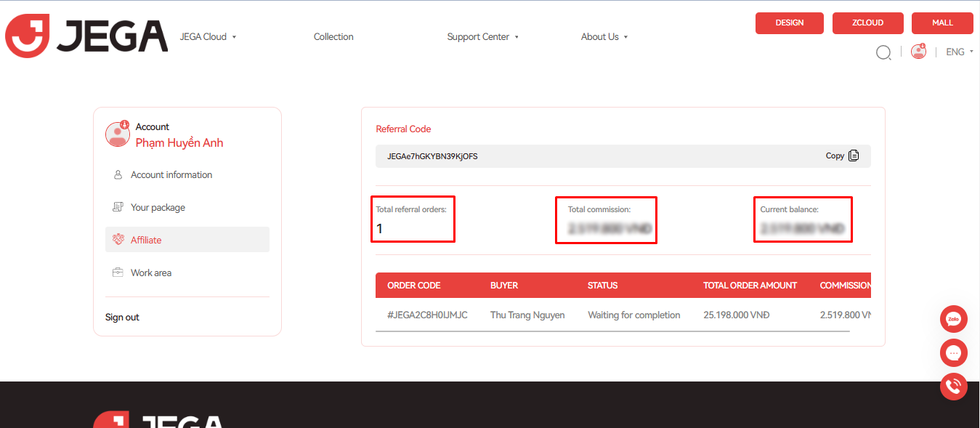Image resolution: width=980 pixels, height=428 pixels.
Task: Click buyer Thu Trang Nguyen
Action: 527,315
